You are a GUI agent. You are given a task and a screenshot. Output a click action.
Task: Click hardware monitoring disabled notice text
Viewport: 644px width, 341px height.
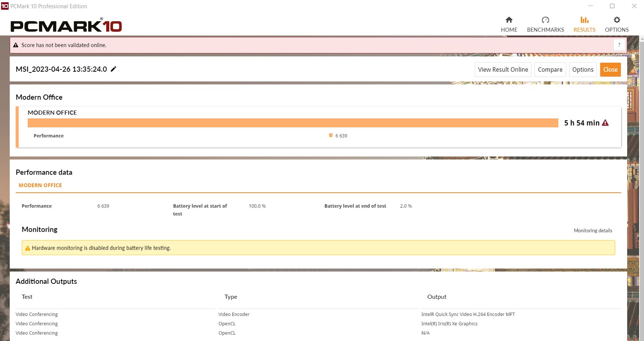[101, 248]
